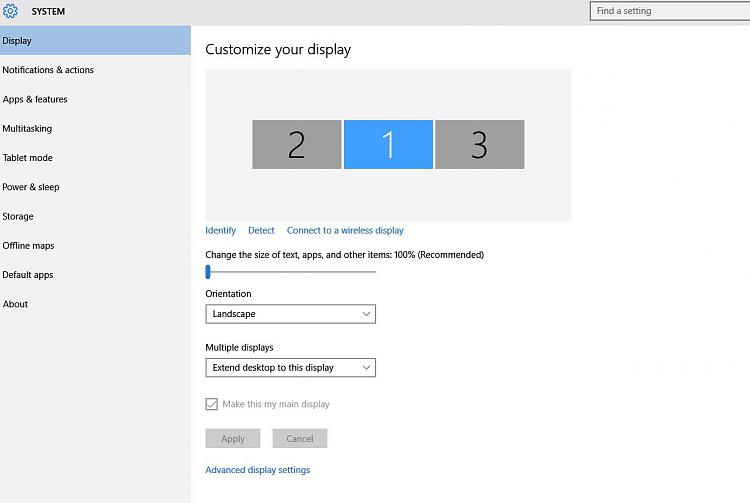
Task: Toggle Make this my main display checkbox
Action: (x=211, y=404)
